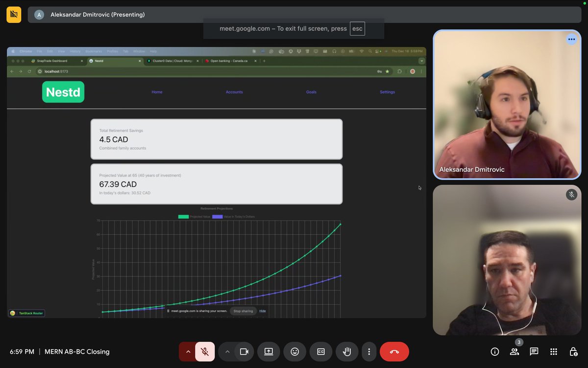
Task: Open audio settings chevron beside microphone
Action: click(188, 351)
